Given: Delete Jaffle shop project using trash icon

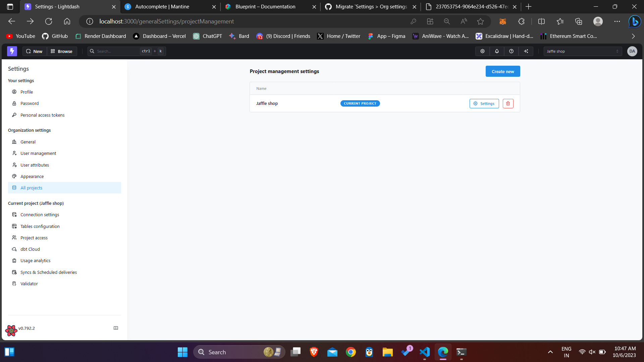Looking at the screenshot, I should (508, 103).
